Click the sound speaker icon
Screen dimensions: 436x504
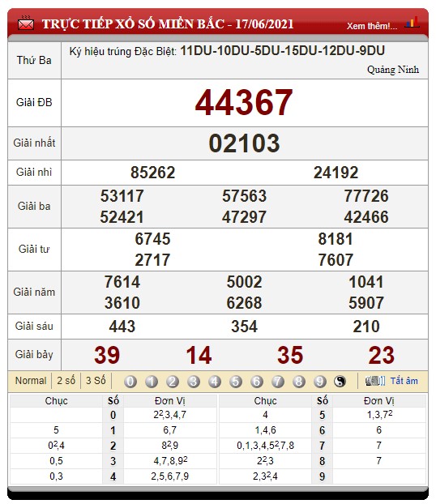pos(375,381)
